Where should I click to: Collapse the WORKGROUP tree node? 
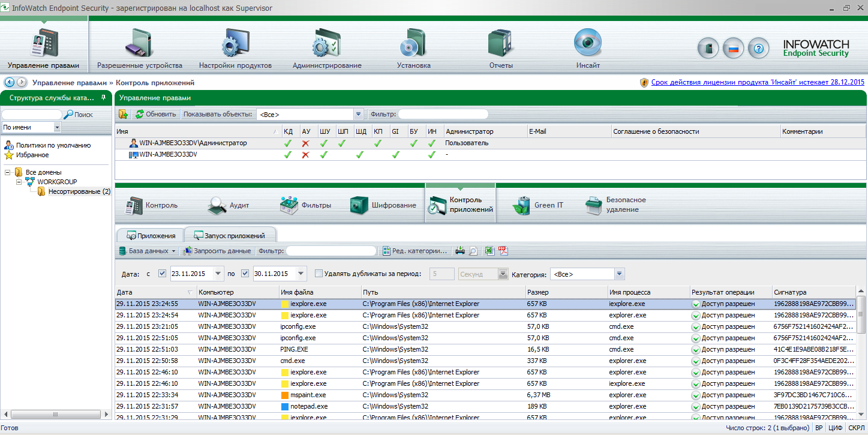[19, 182]
